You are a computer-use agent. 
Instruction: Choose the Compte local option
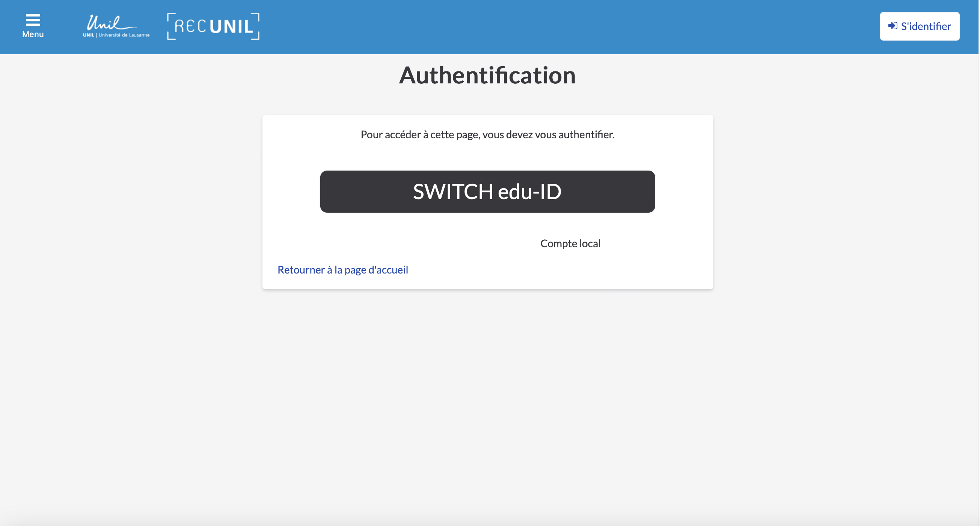point(570,243)
